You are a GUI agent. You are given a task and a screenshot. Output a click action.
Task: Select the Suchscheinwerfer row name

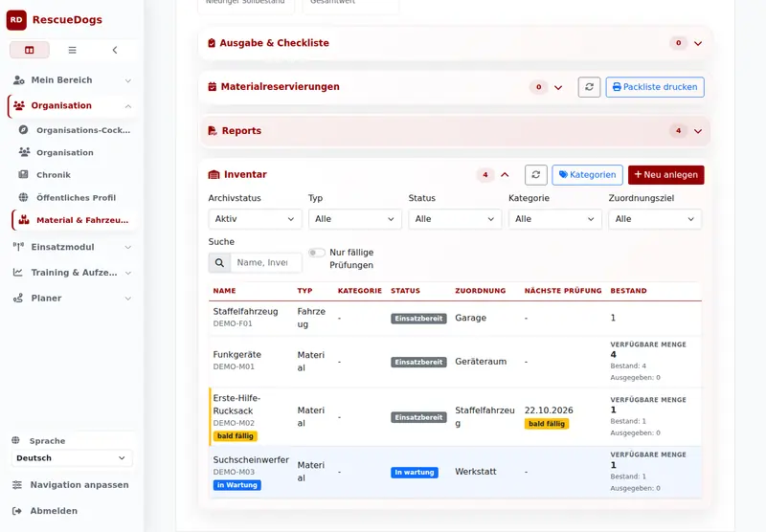pyautogui.click(x=251, y=460)
